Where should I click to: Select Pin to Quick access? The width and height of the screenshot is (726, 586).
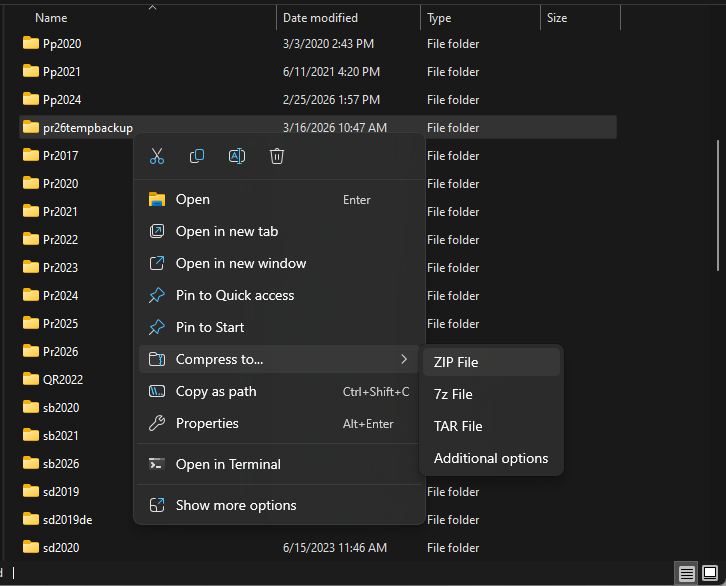click(235, 295)
